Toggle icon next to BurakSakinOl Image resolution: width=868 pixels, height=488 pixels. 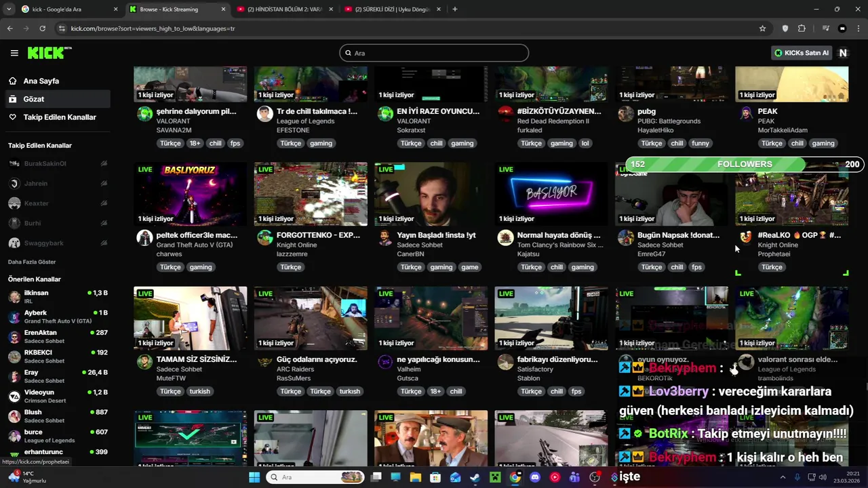pyautogui.click(x=104, y=163)
